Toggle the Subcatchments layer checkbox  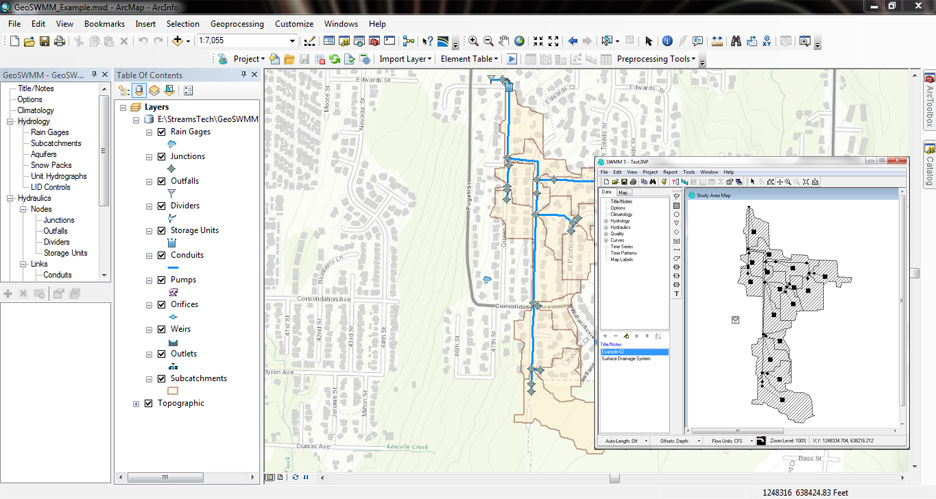(x=161, y=378)
